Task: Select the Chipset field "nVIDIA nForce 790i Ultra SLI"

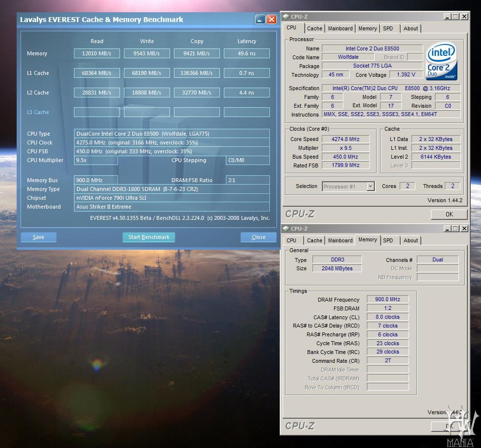Action: click(x=172, y=198)
